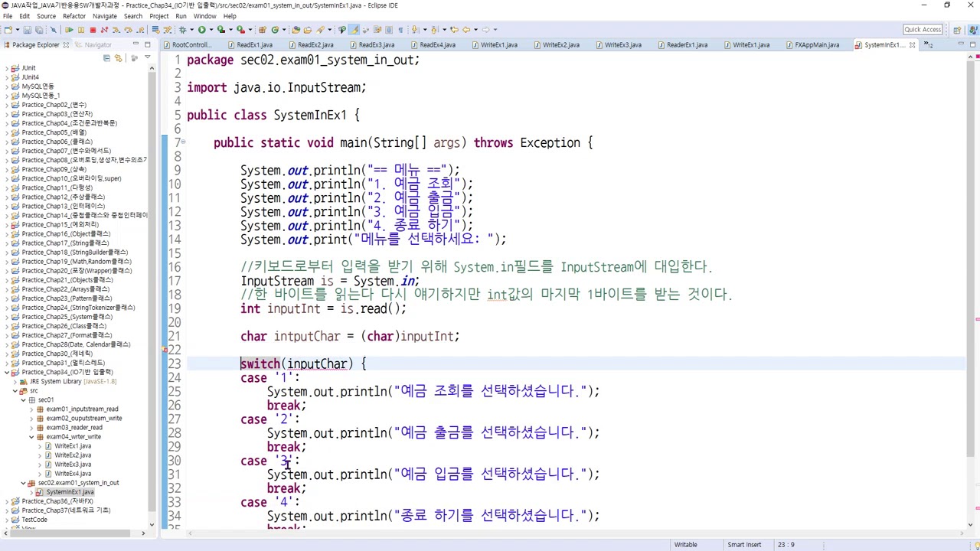Image resolution: width=980 pixels, height=551 pixels.
Task: Minimize the Package Explorer panel
Action: coord(136,44)
